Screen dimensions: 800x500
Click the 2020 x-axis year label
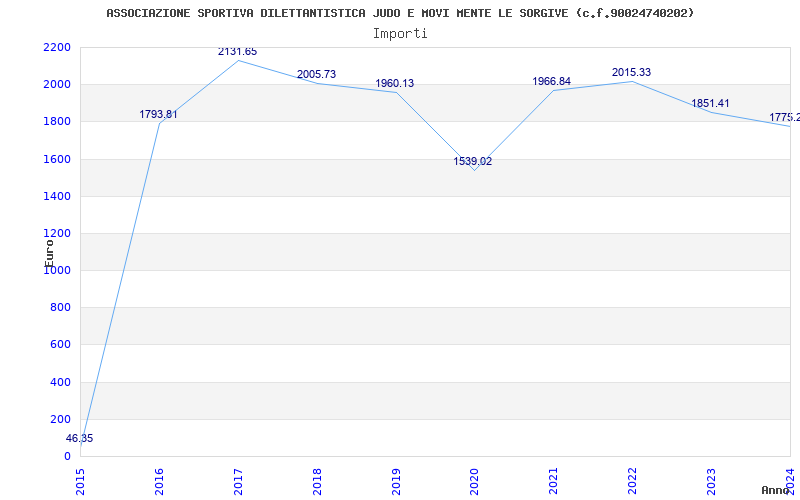pyautogui.click(x=474, y=482)
